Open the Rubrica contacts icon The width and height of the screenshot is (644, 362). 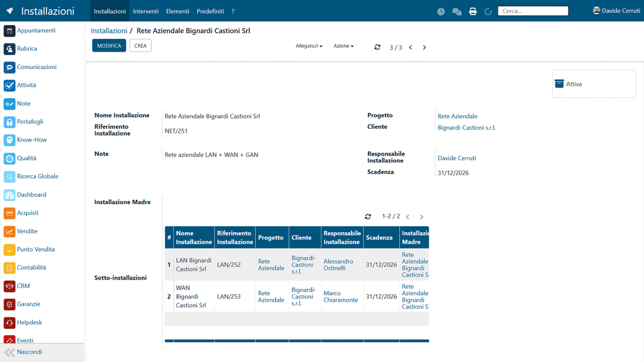click(x=9, y=49)
